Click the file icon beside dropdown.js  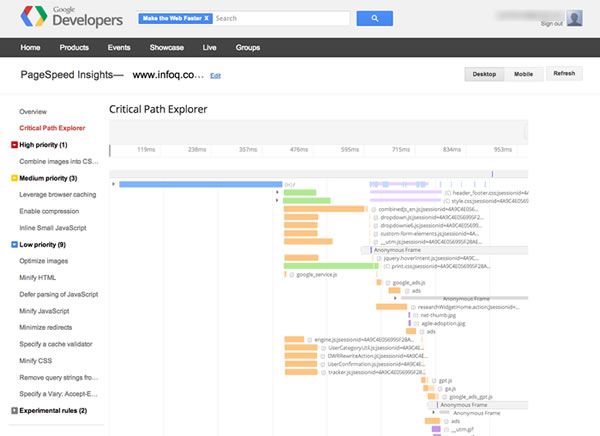coord(376,217)
